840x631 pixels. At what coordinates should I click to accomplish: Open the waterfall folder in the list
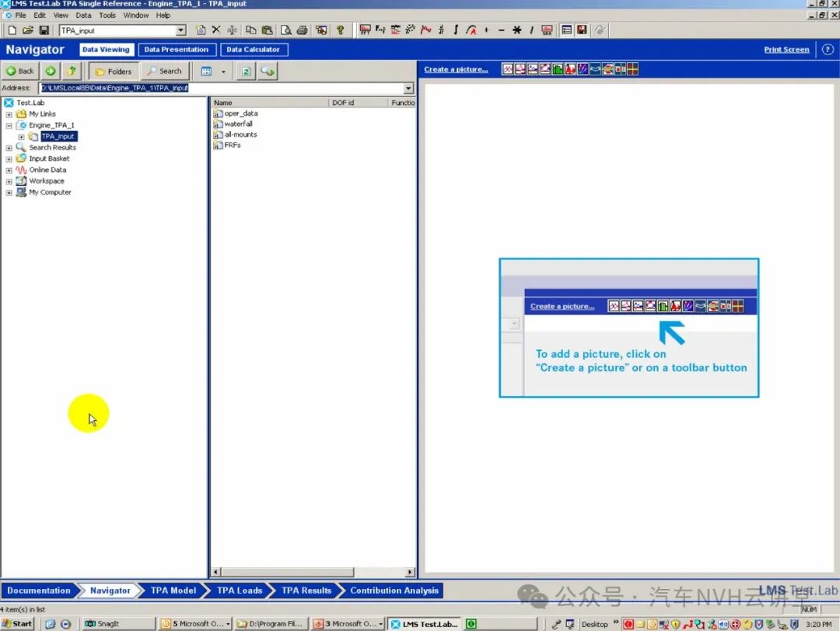pos(238,124)
